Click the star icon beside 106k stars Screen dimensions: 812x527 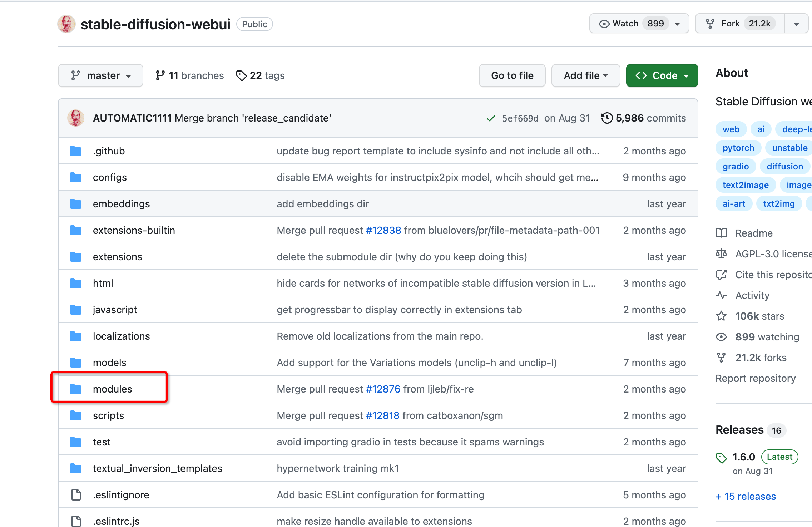tap(721, 316)
